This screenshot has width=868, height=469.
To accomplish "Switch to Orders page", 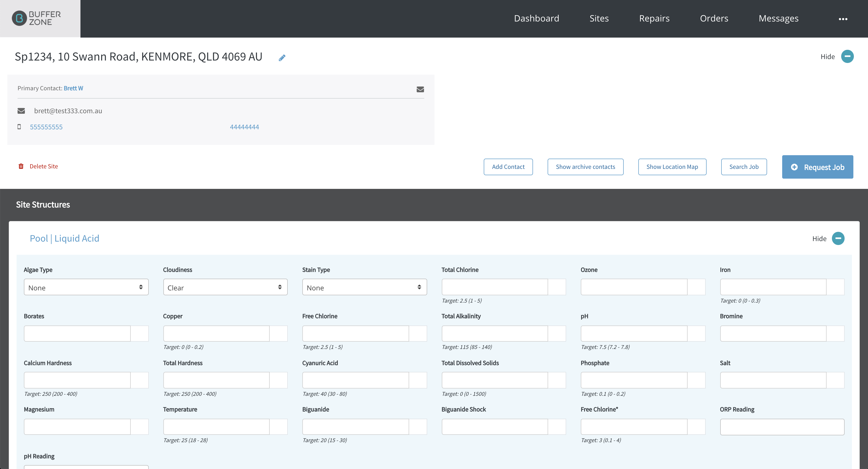I will point(714,18).
